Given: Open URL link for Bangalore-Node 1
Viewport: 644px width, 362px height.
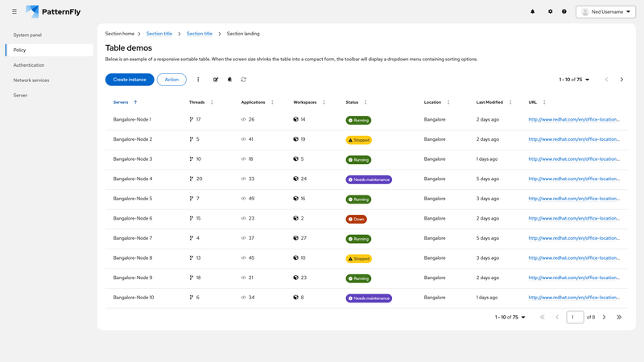Looking at the screenshot, I should tap(574, 119).
